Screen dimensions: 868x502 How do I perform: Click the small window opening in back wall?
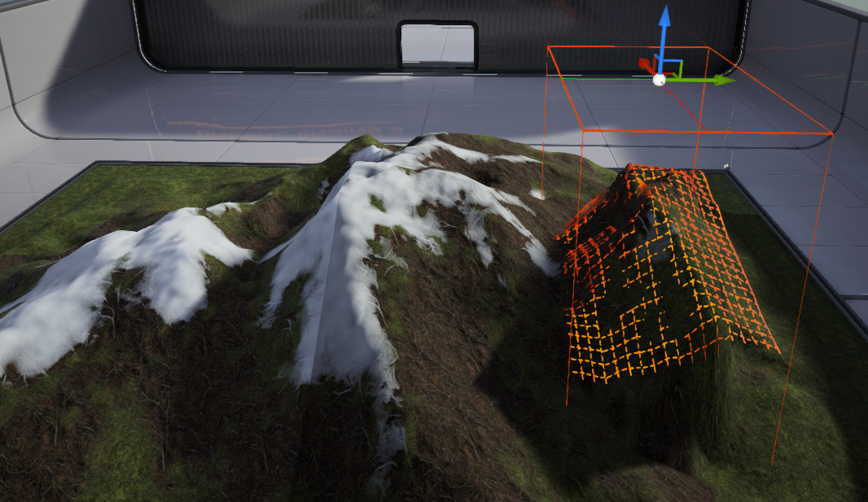[438, 44]
